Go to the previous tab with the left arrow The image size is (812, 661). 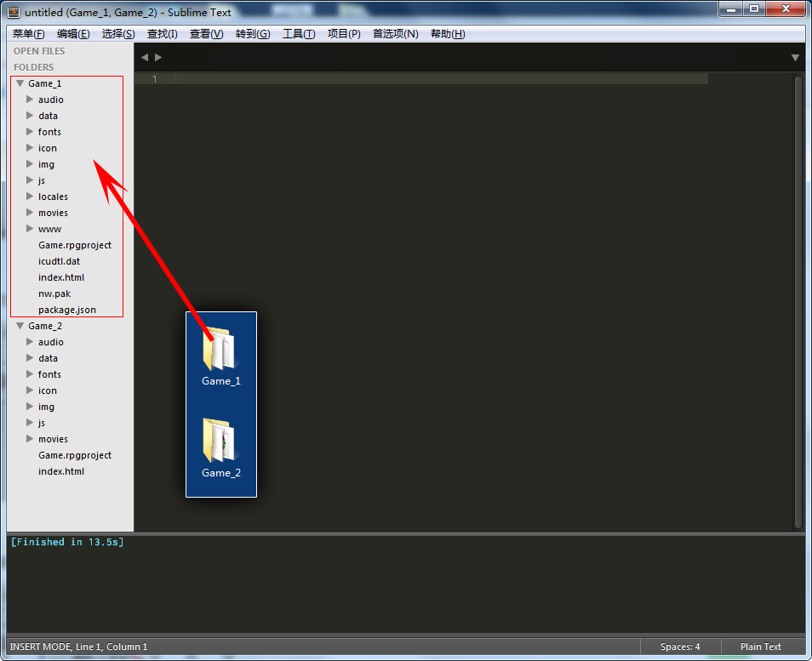(145, 58)
